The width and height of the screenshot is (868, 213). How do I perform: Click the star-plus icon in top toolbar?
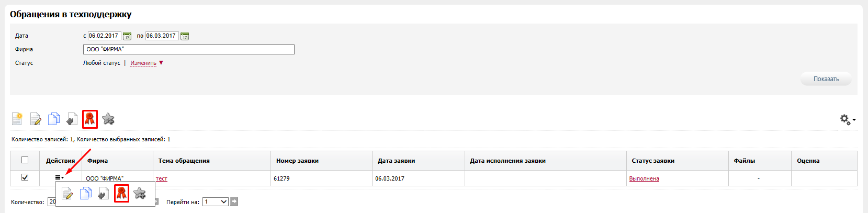tap(108, 119)
